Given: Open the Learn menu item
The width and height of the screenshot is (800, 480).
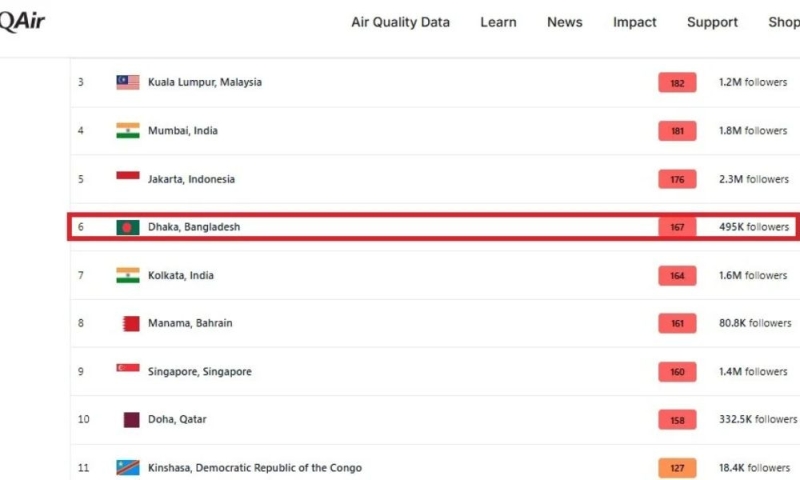Looking at the screenshot, I should 498,22.
